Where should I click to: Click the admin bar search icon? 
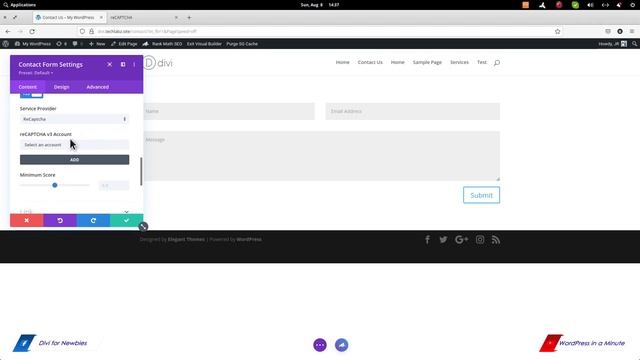634,44
